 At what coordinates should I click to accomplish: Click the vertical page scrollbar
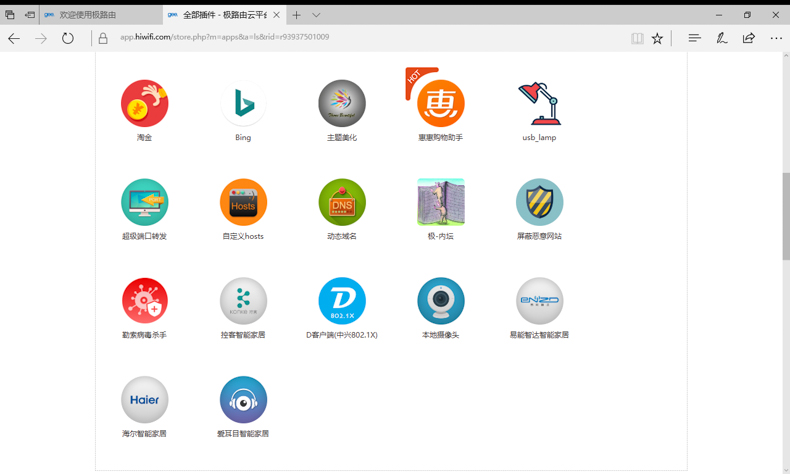pos(785,215)
